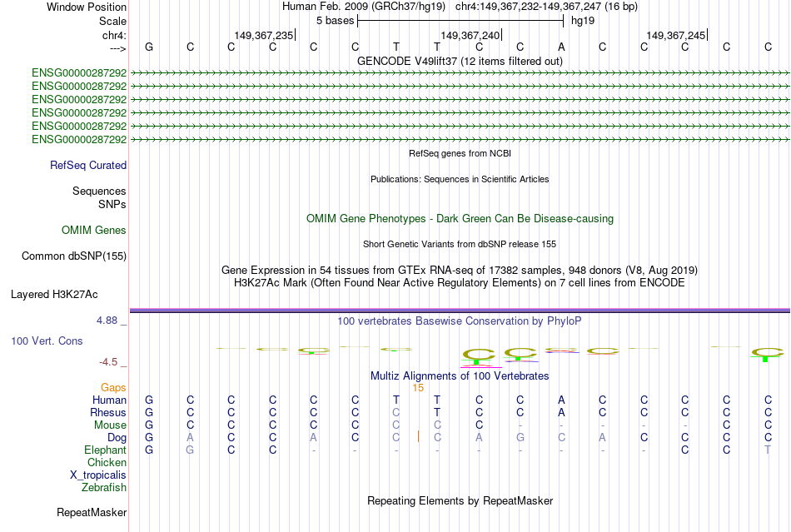Select the 'Dog' species label

pyautogui.click(x=117, y=438)
